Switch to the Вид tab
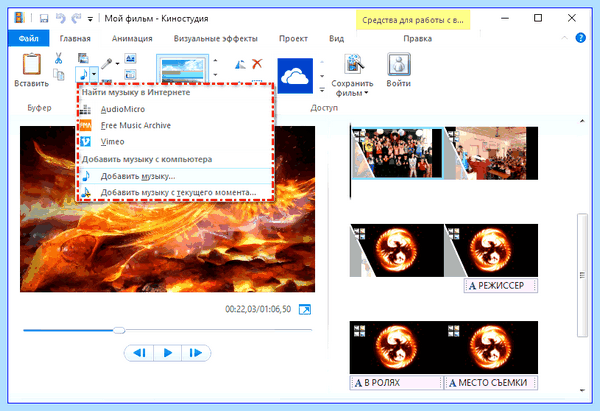Viewport: 600px width, 411px height. click(336, 38)
